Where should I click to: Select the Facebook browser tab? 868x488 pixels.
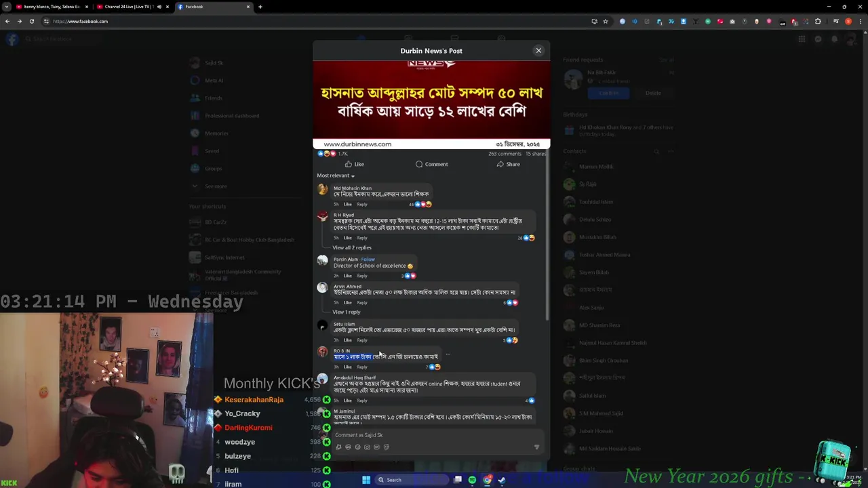[214, 7]
